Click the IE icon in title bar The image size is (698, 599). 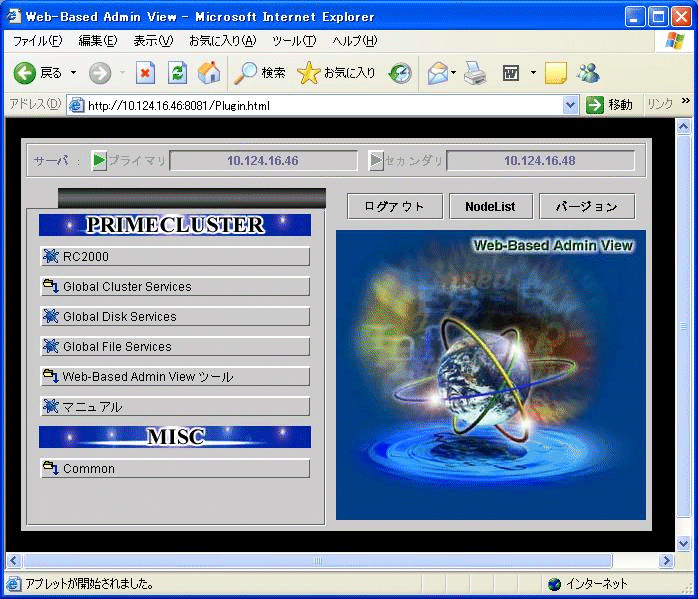click(13, 16)
